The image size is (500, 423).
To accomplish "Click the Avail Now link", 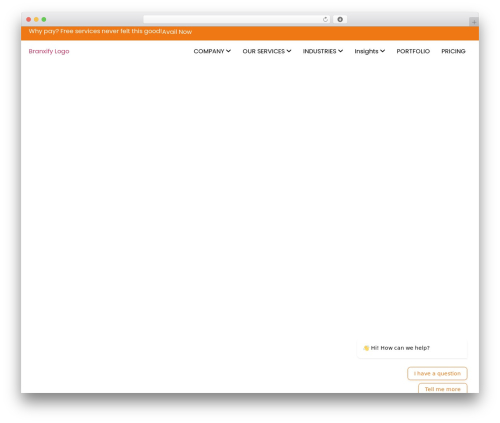I will click(177, 32).
